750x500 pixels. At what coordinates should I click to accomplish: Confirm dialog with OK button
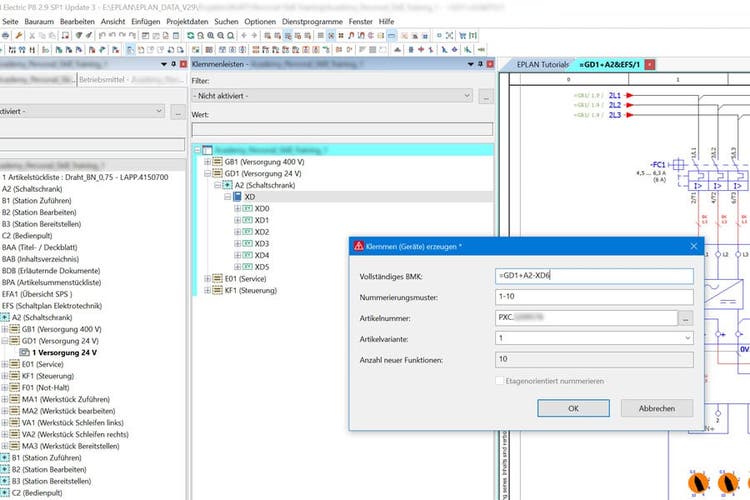[x=573, y=408]
